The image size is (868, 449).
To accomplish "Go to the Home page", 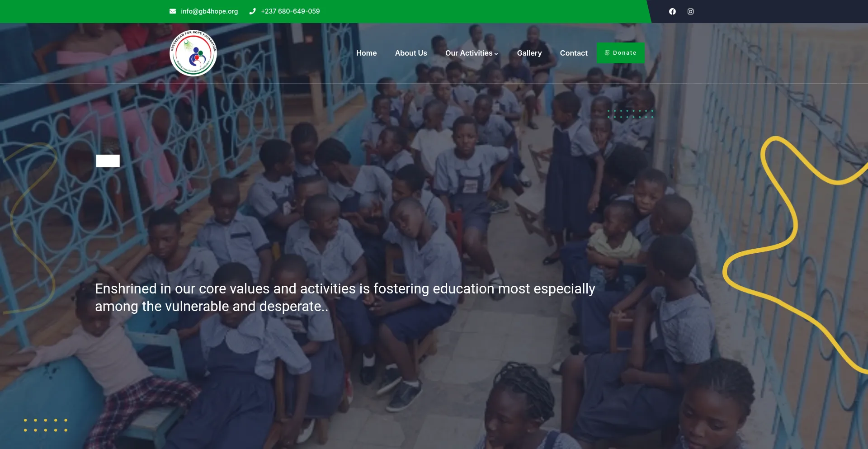I will [x=366, y=53].
